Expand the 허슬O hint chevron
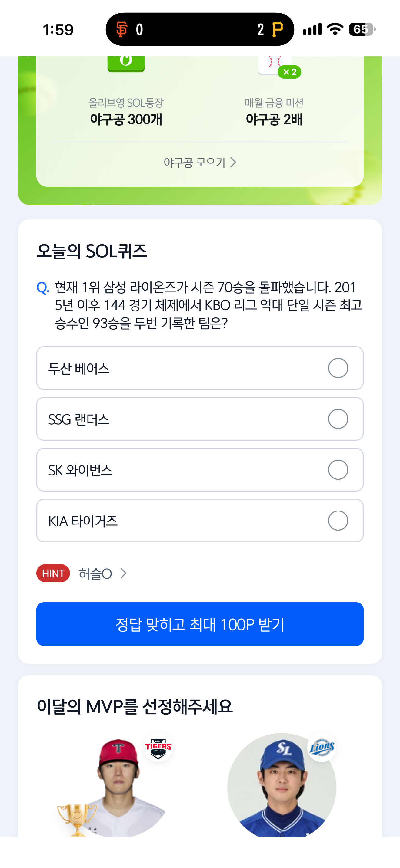This screenshot has height=868, width=400. tap(123, 573)
